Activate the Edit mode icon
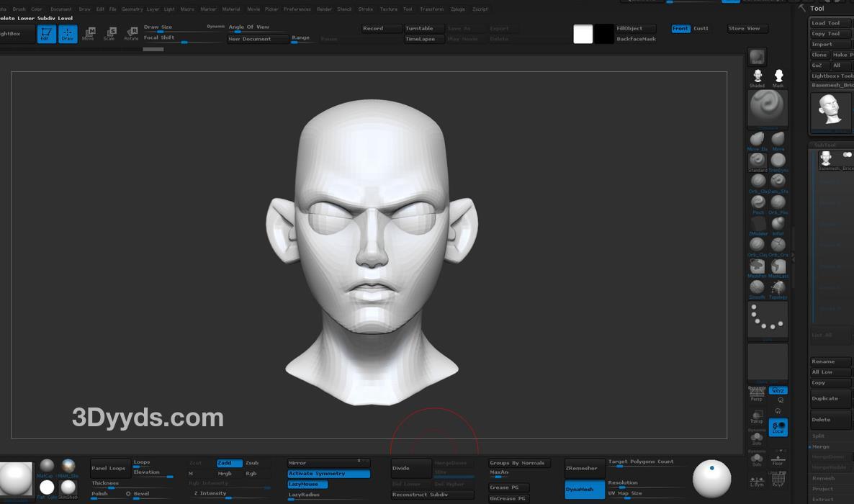854x504 pixels. pos(47,34)
